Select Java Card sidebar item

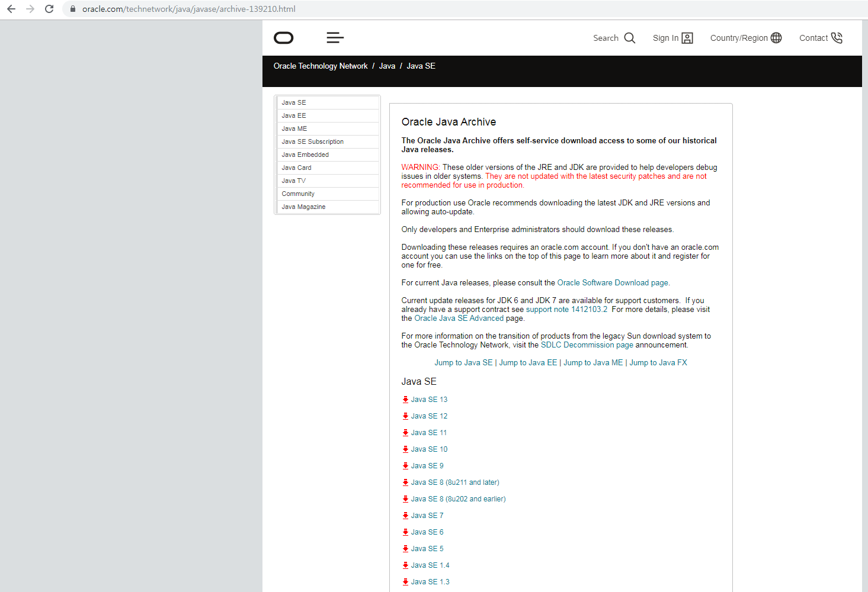(328, 168)
